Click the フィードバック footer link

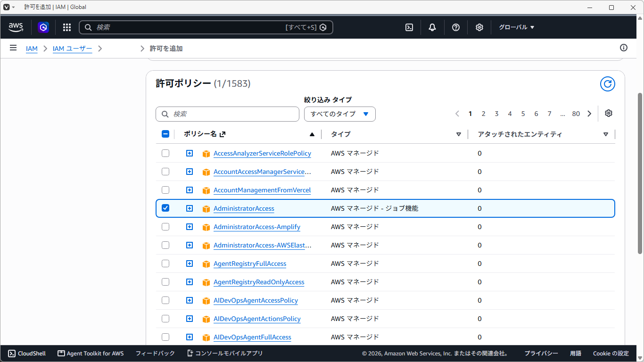[155, 354]
